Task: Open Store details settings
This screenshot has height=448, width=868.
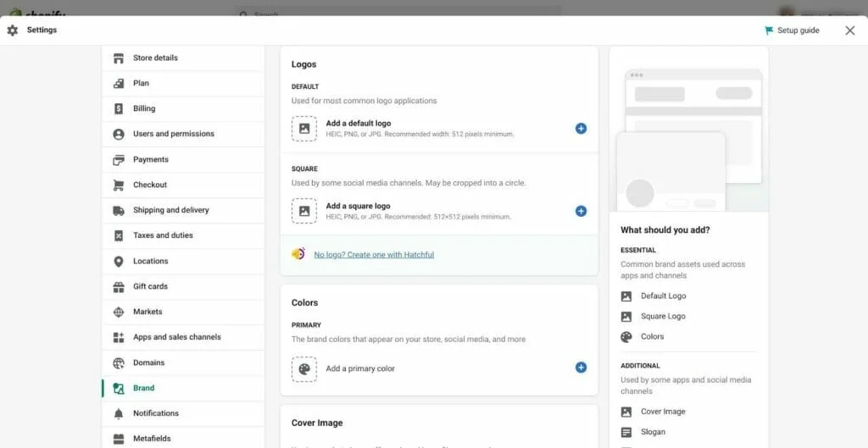Action: 183,58
